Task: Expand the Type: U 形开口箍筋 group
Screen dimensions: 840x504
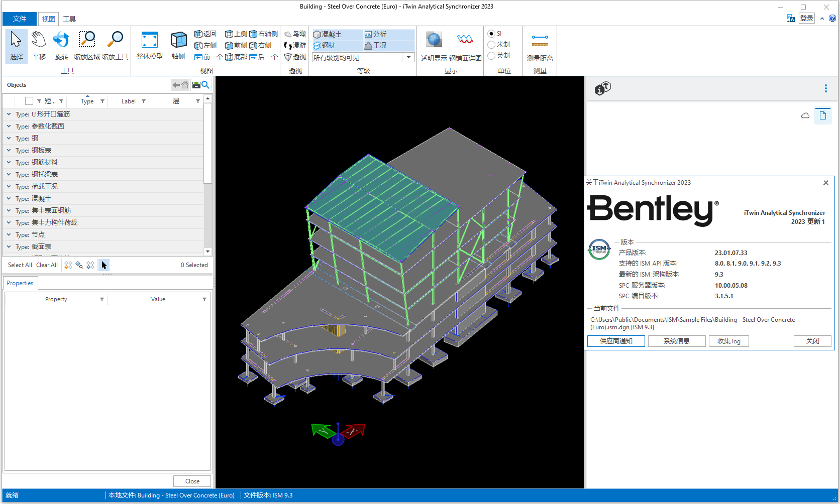Action: point(9,114)
